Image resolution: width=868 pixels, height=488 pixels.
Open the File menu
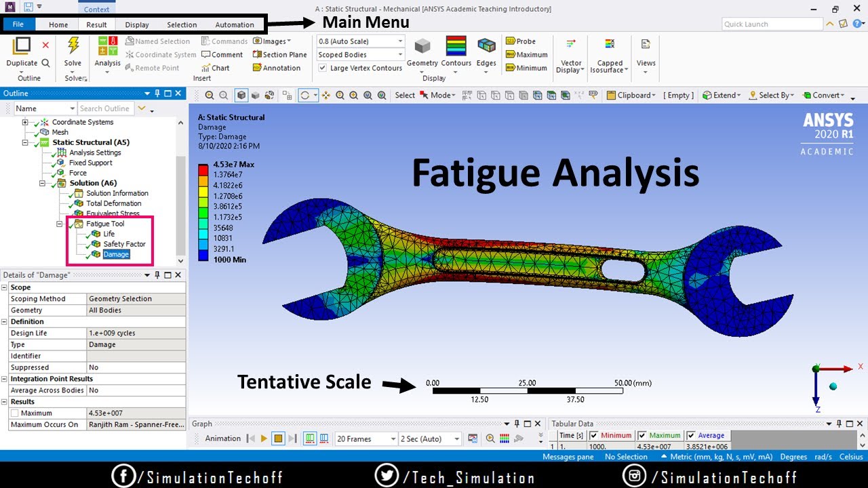(x=18, y=24)
